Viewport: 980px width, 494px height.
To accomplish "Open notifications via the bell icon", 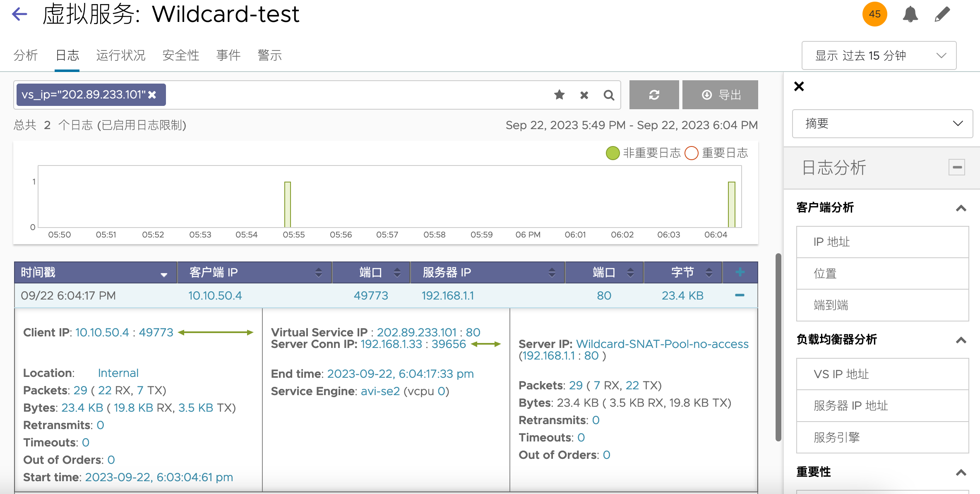I will click(910, 14).
